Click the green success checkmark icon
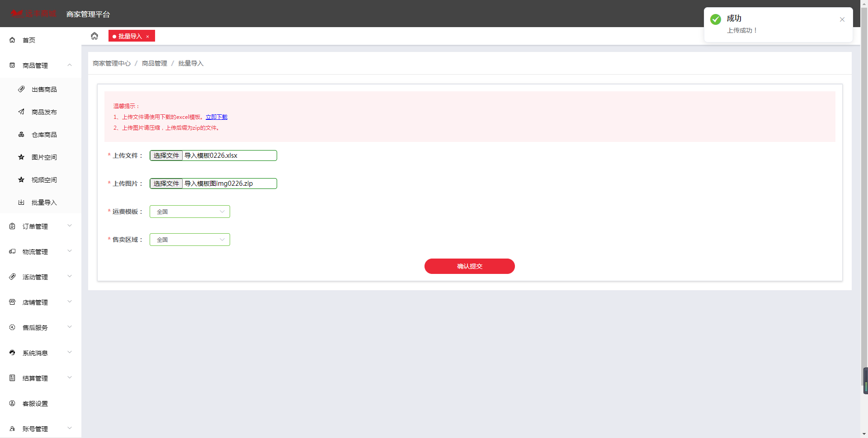This screenshot has height=438, width=868. [716, 19]
